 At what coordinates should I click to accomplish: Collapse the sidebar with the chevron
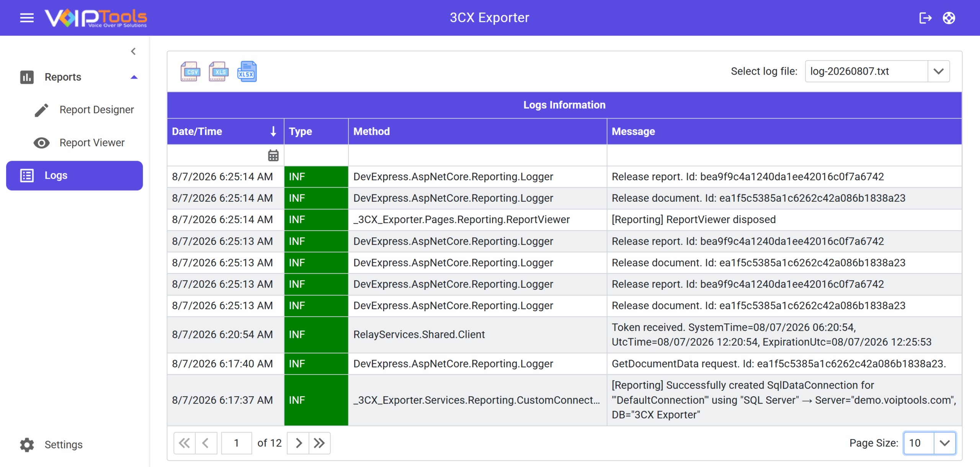(x=133, y=51)
